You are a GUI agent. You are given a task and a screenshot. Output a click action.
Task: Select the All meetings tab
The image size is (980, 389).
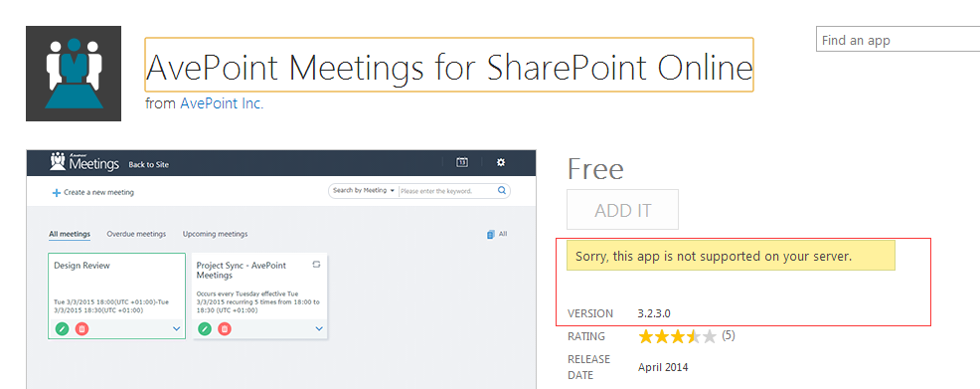point(70,234)
